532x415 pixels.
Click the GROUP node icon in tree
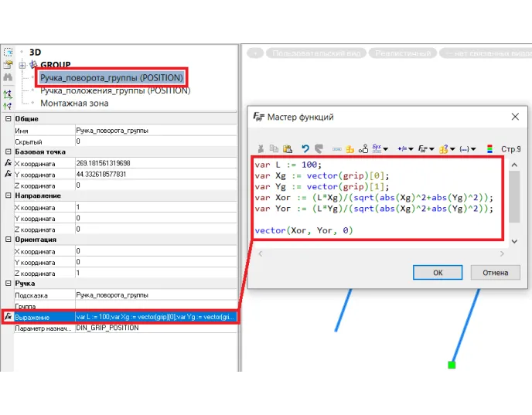point(33,64)
